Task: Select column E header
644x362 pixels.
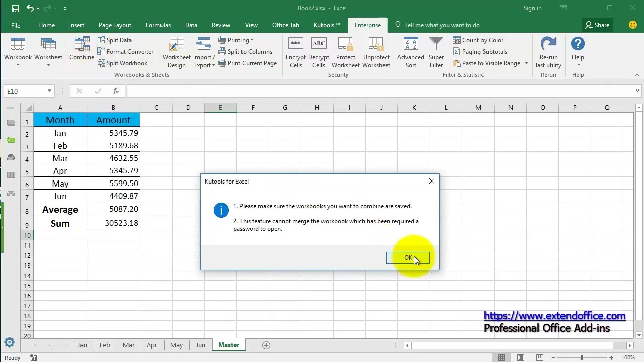Action: point(220,107)
